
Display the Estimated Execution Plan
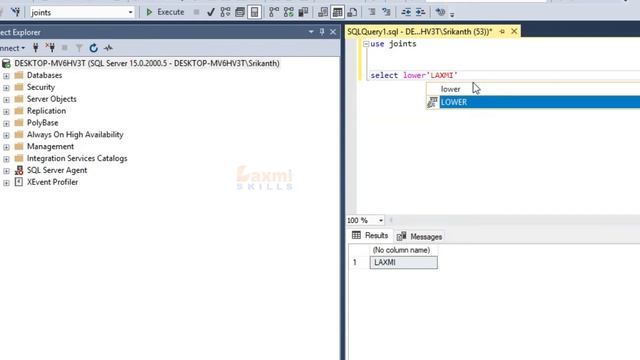[225, 13]
